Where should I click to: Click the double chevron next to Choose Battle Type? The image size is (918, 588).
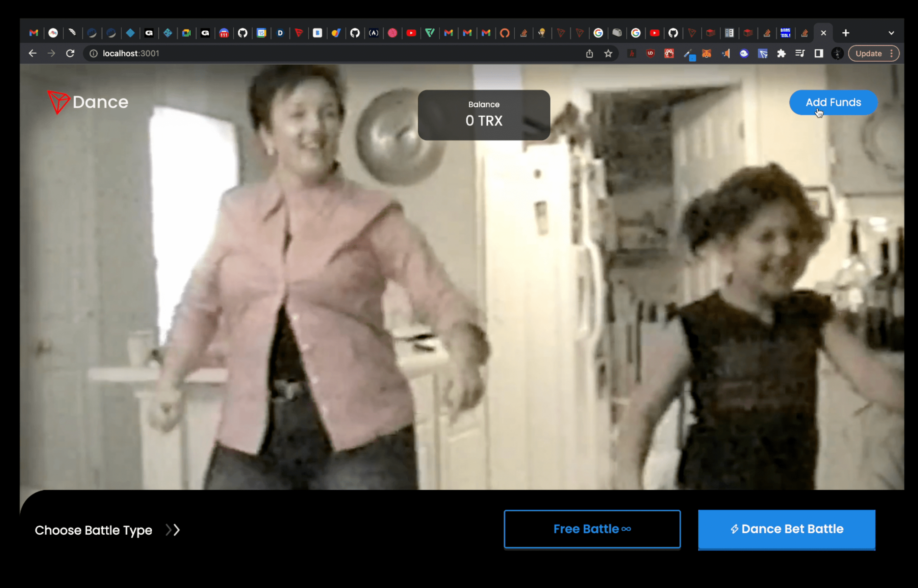tap(173, 530)
